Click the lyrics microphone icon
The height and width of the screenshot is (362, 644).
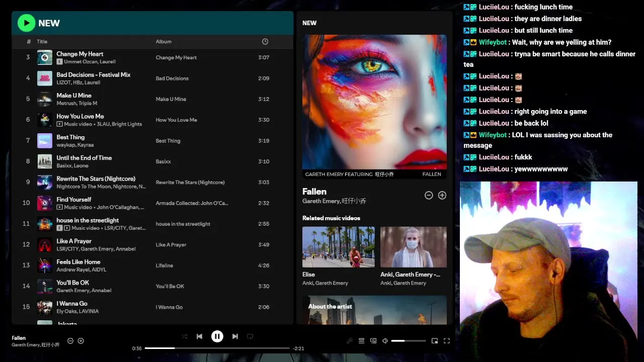tap(350, 341)
